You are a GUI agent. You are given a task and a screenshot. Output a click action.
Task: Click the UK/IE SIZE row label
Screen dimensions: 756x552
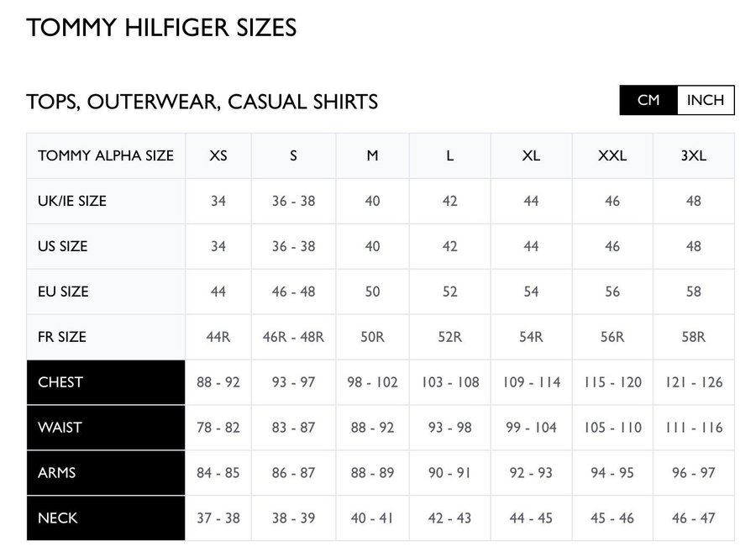point(106,201)
